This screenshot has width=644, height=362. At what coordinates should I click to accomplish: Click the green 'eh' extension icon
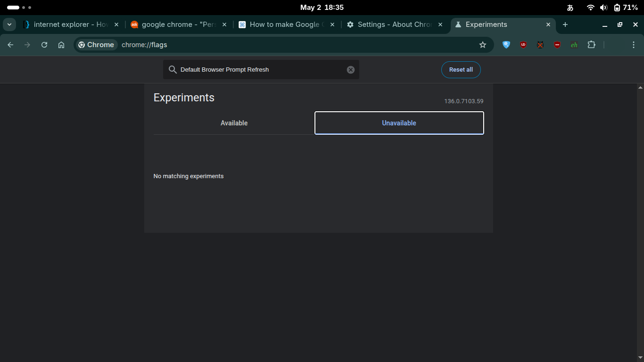(x=574, y=45)
